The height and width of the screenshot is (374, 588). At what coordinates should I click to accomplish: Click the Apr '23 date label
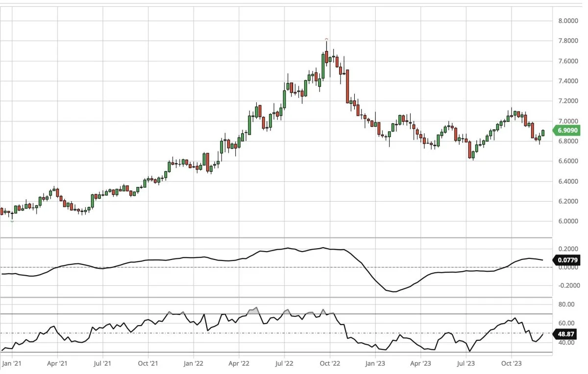click(x=420, y=364)
